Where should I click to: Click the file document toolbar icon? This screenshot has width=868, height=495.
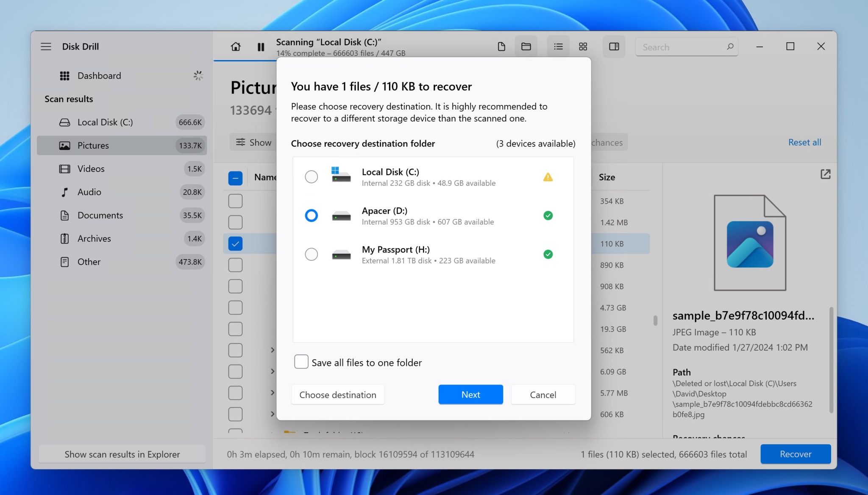pos(501,47)
